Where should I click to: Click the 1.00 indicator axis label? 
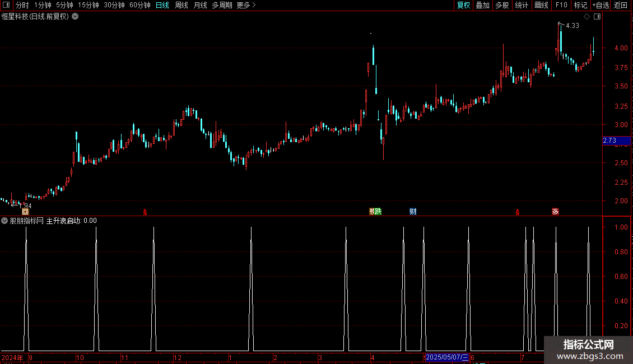tap(621, 227)
